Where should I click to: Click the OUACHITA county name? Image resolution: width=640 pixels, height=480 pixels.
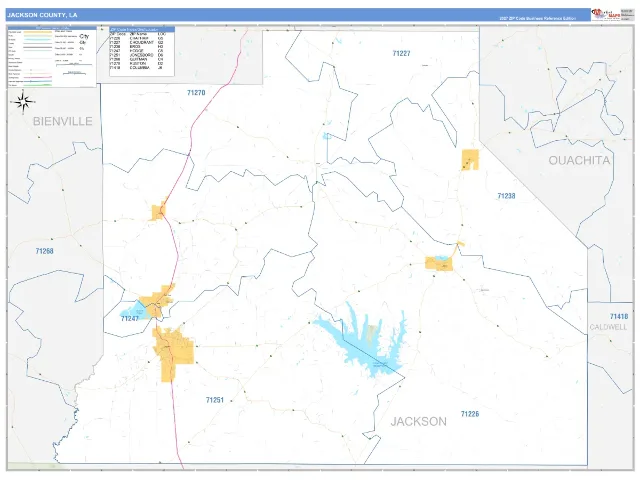tap(579, 160)
